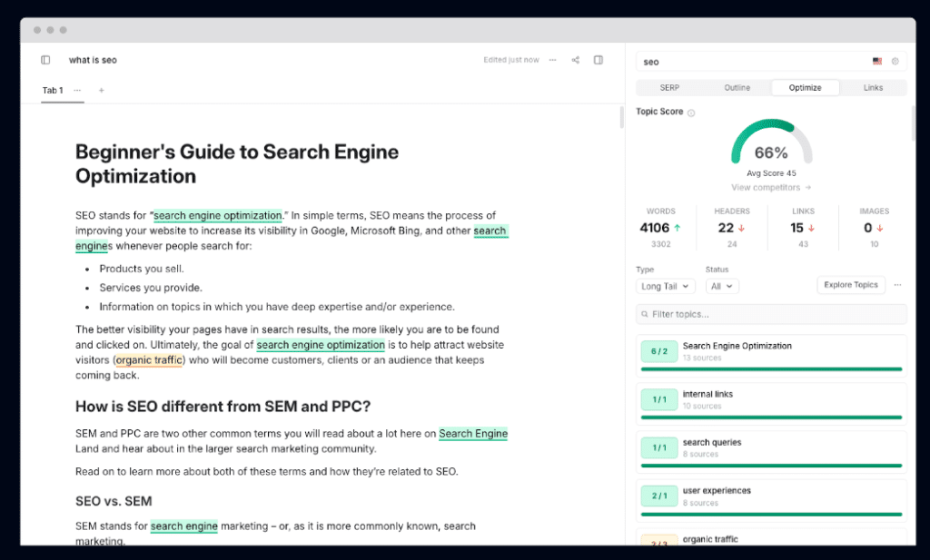The image size is (930, 560).
Task: Click the 1/1 badge for search queries
Action: click(659, 447)
